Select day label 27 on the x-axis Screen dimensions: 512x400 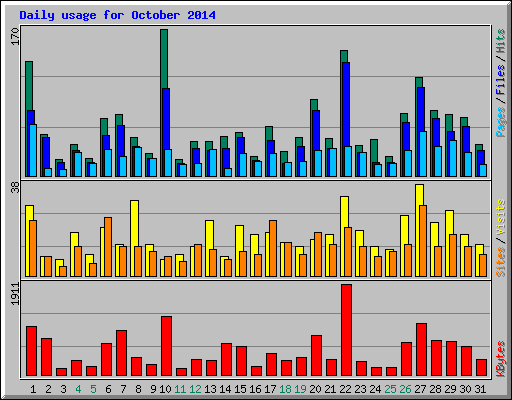click(x=420, y=389)
